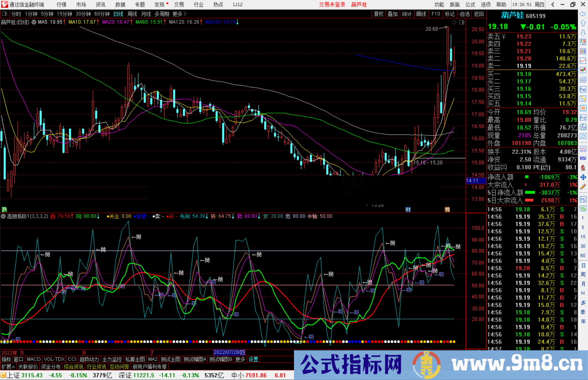Screen dimensions: 588x380
Task: Click the 画线 drawing toolbar item
Action: (x=421, y=14)
